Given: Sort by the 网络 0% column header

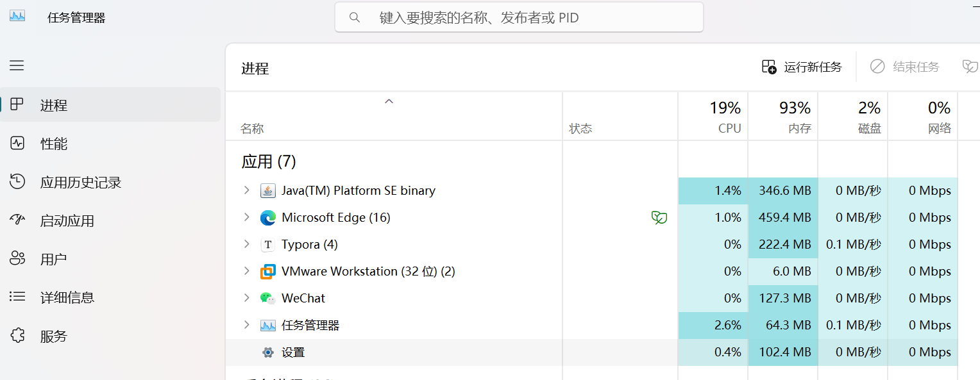Looking at the screenshot, I should [x=922, y=116].
